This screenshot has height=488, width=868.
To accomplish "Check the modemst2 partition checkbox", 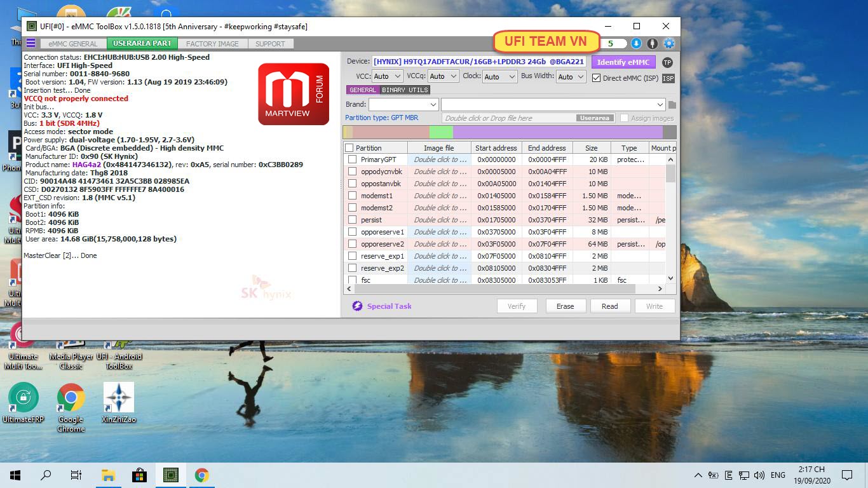I will (352, 208).
